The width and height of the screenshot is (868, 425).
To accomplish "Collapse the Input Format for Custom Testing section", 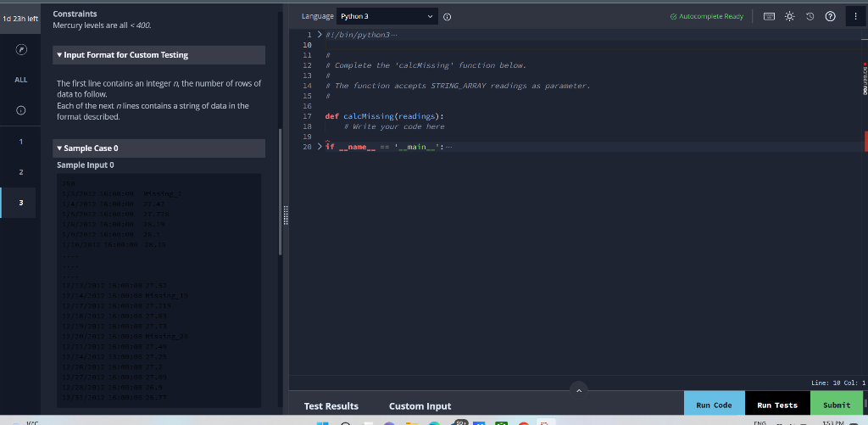I will click(159, 55).
